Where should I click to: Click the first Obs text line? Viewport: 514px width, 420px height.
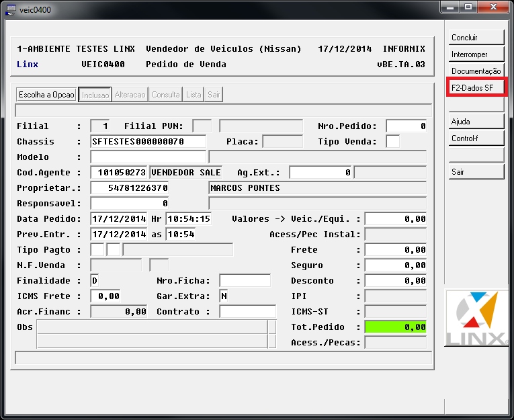pos(153,327)
